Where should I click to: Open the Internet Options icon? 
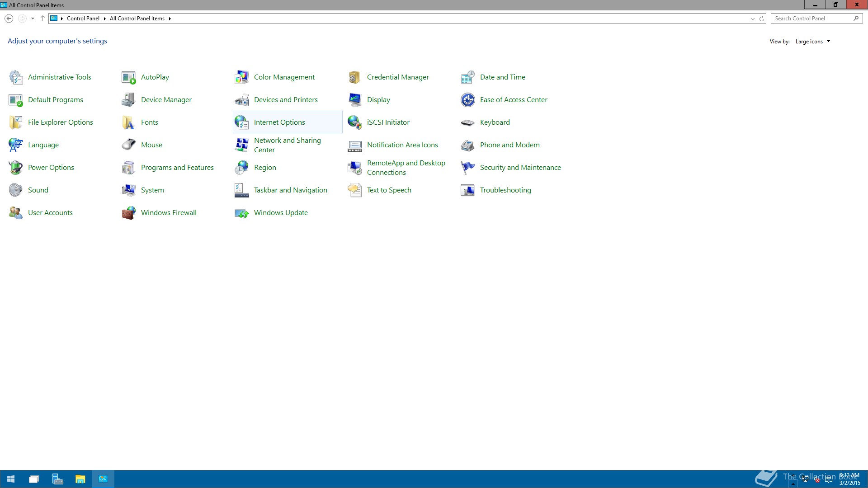[x=242, y=122]
